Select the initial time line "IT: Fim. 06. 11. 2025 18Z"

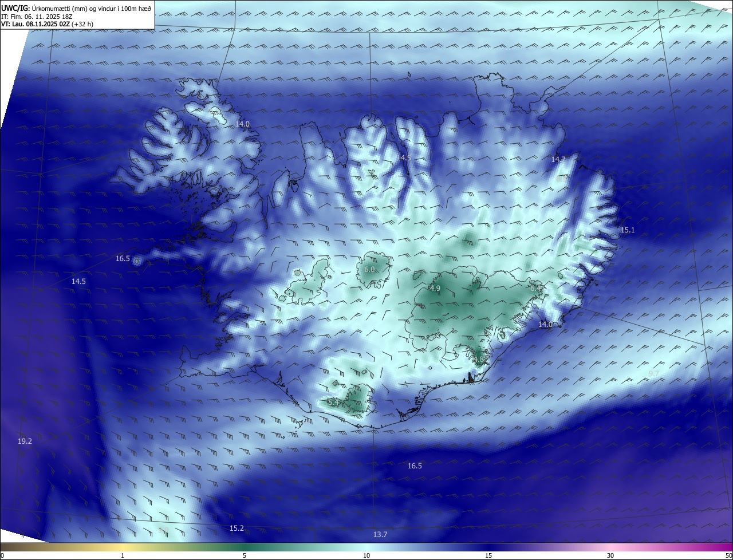tap(37, 17)
